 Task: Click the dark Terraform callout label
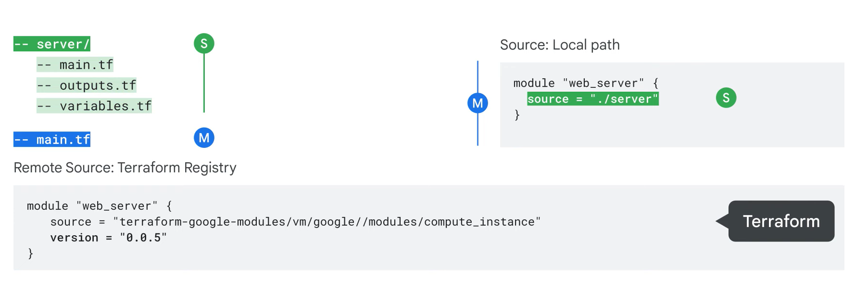[x=781, y=221]
